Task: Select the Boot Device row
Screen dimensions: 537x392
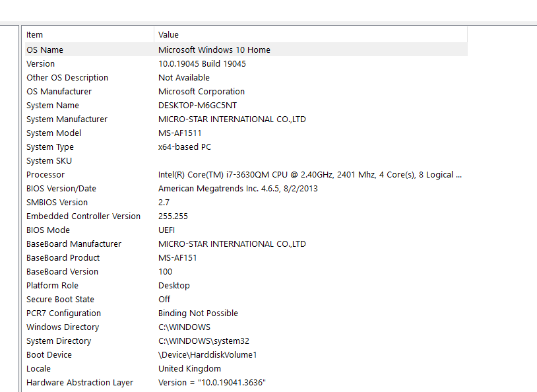Action: pyautogui.click(x=246, y=354)
